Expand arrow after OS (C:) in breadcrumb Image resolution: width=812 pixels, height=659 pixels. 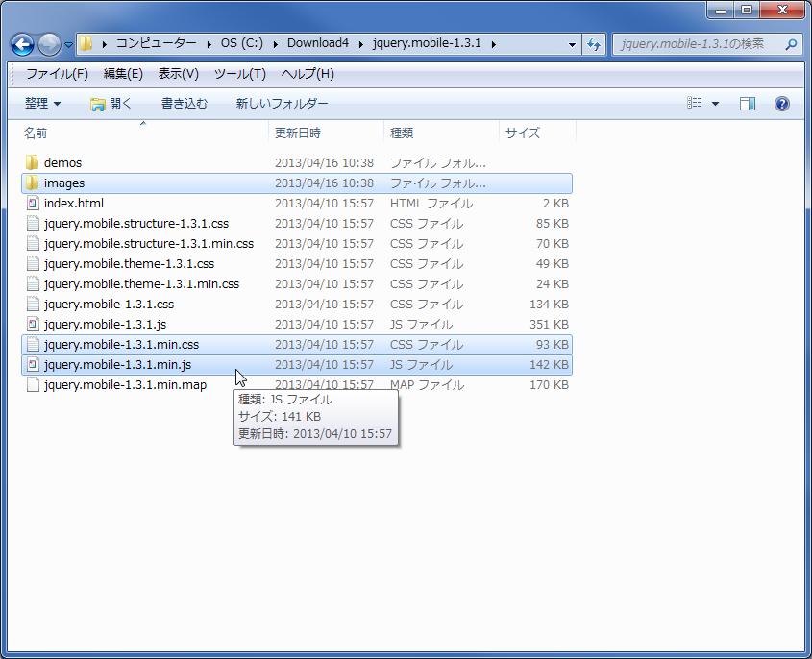(x=276, y=44)
